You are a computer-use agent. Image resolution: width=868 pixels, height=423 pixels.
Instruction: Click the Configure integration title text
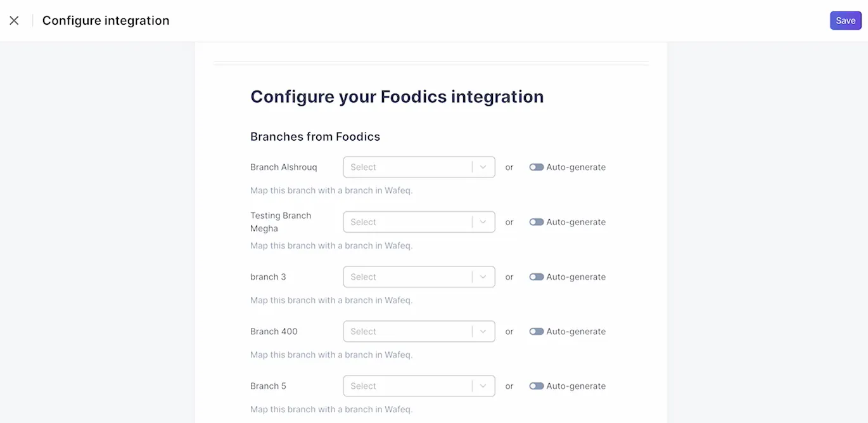[105, 20]
